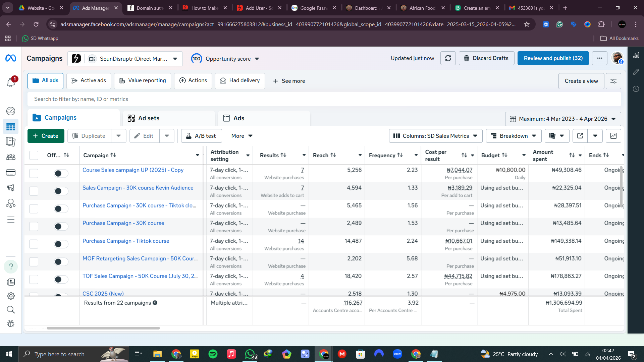This screenshot has width=644, height=362.
Task: Toggle on MOF Retargeting Sales Campaign
Action: coord(61,262)
